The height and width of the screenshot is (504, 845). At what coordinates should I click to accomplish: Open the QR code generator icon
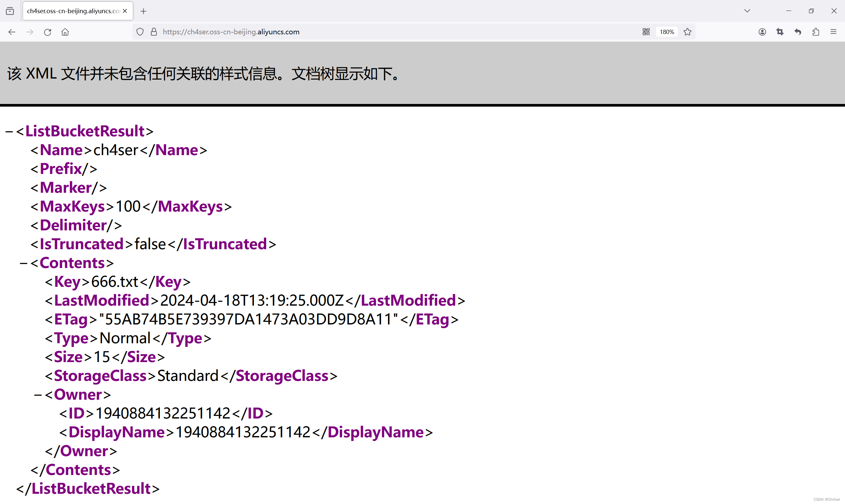(646, 32)
